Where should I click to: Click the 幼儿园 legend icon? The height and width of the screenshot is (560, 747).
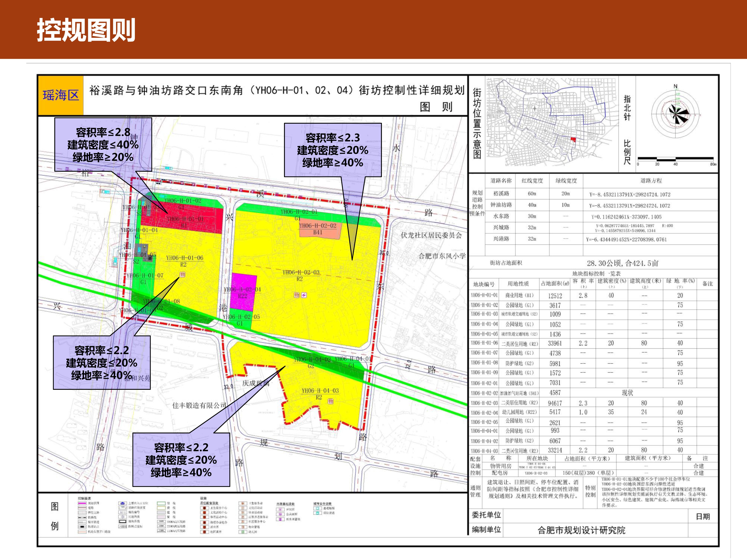[x=243, y=532]
